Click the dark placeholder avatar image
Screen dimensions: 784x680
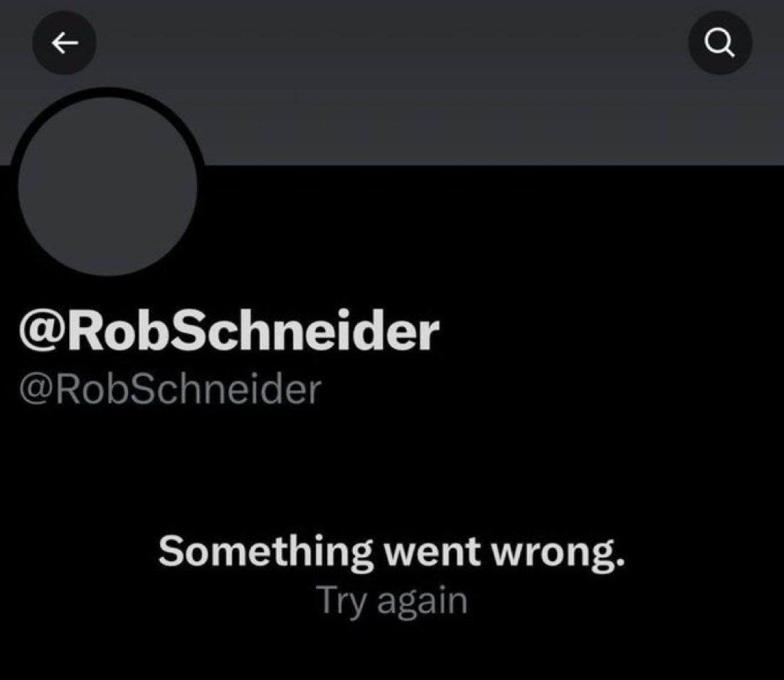coord(107,186)
